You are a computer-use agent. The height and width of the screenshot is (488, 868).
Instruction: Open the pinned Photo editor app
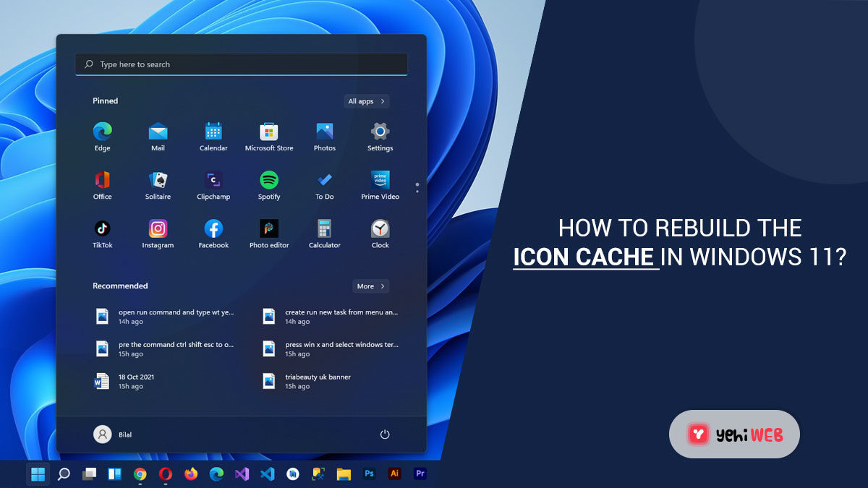coord(269,229)
